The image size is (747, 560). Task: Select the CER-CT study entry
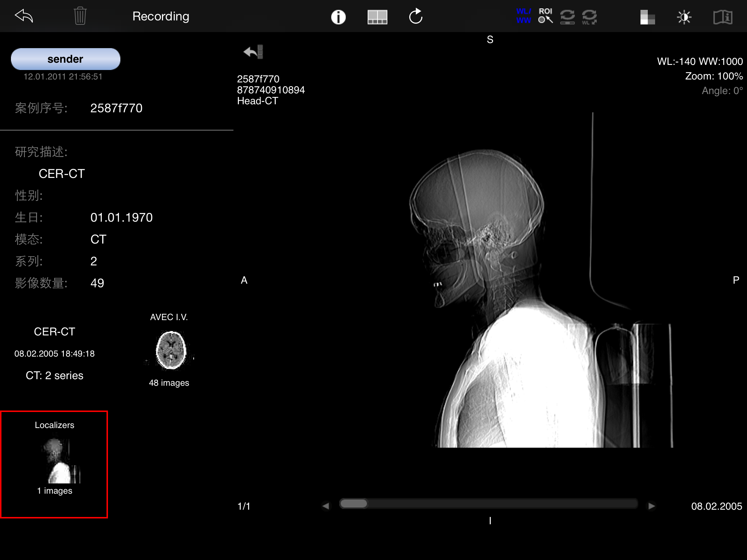pos(54,331)
